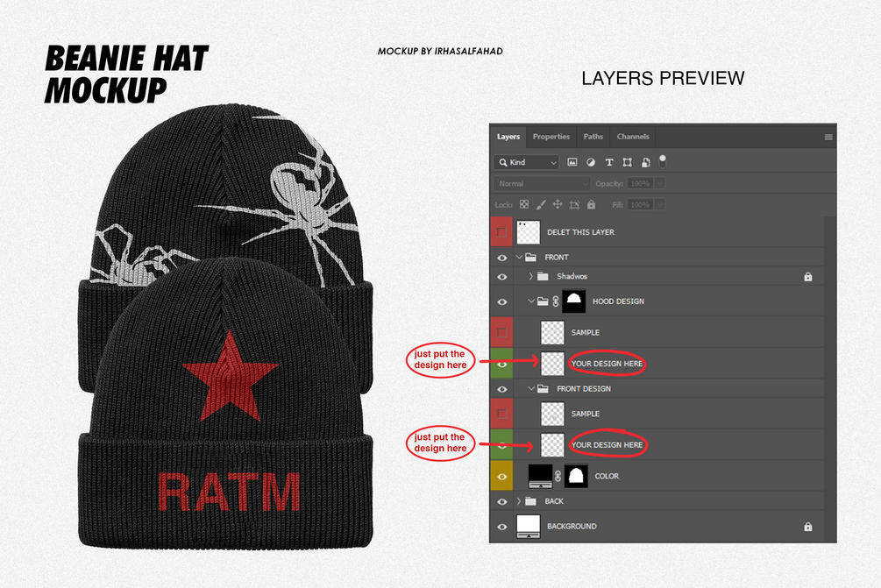Open the Layers panel options menu

pos(828,137)
